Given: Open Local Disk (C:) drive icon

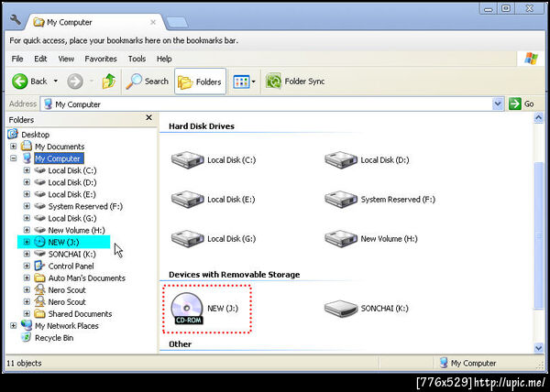Looking at the screenshot, I should (x=188, y=160).
